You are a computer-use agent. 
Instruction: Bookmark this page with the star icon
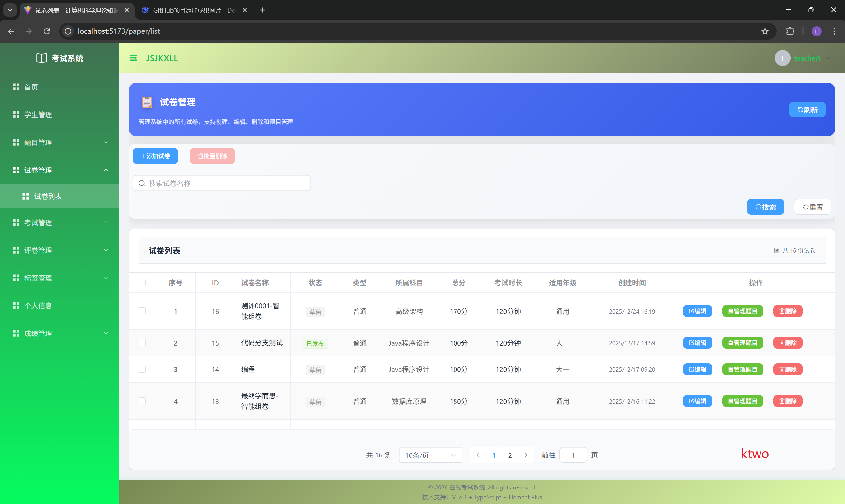(x=764, y=31)
